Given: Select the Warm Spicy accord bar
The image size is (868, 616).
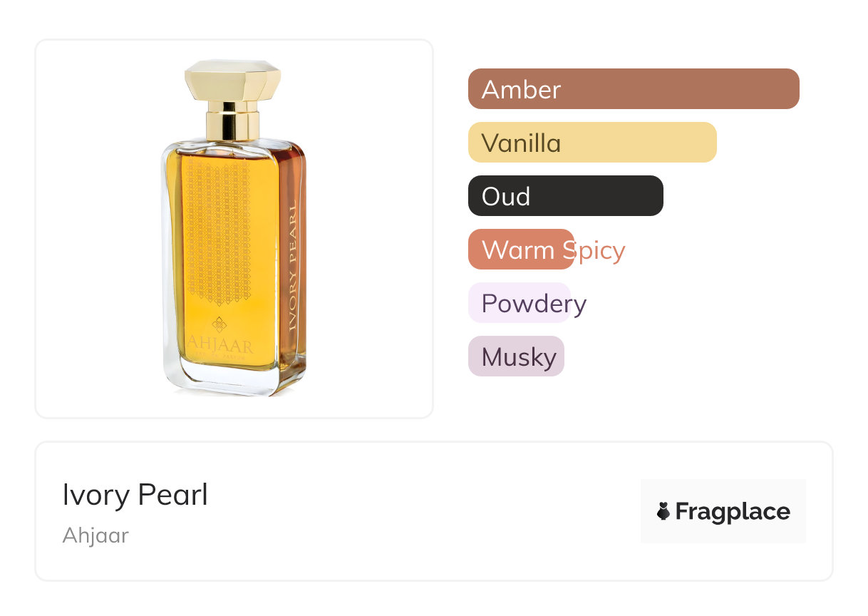Looking at the screenshot, I should click(521, 250).
